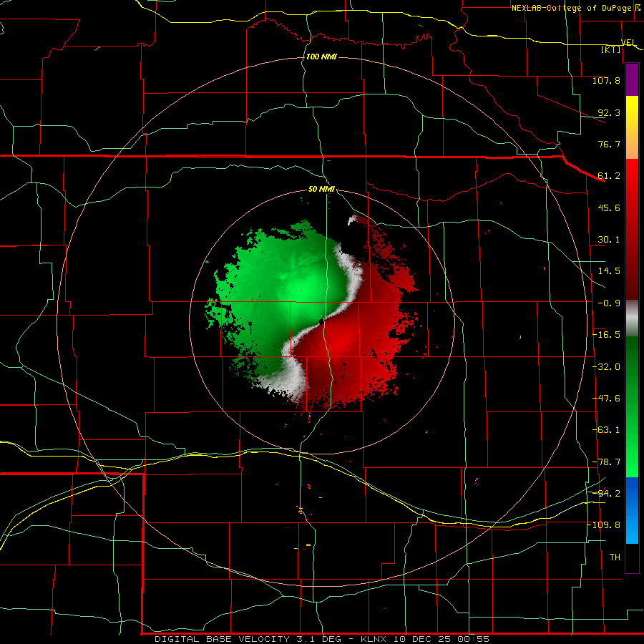Select the -0.9 scale value
Viewport: 644px width, 644px height.
click(609, 303)
